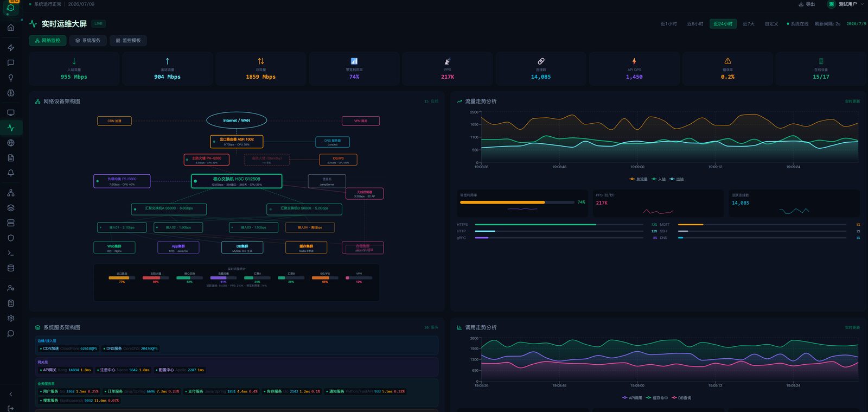Toggle the 缓存命中 legend series
The height and width of the screenshot is (412, 868).
656,398
